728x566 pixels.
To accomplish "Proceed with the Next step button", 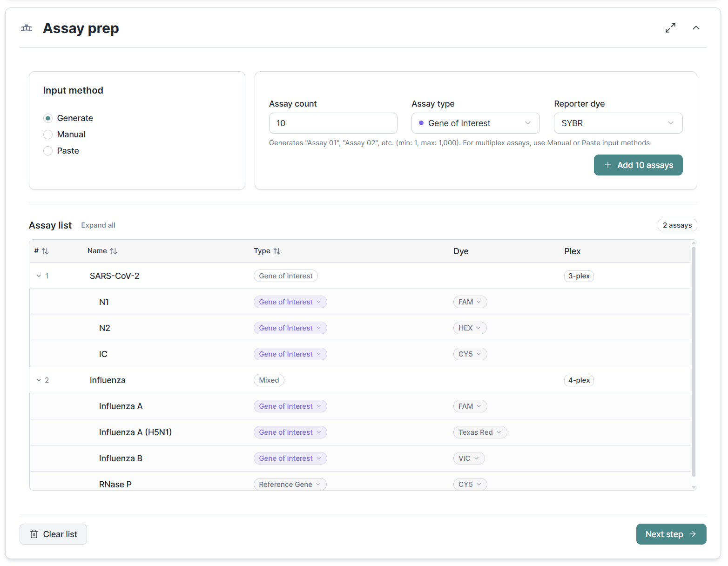I will [671, 534].
